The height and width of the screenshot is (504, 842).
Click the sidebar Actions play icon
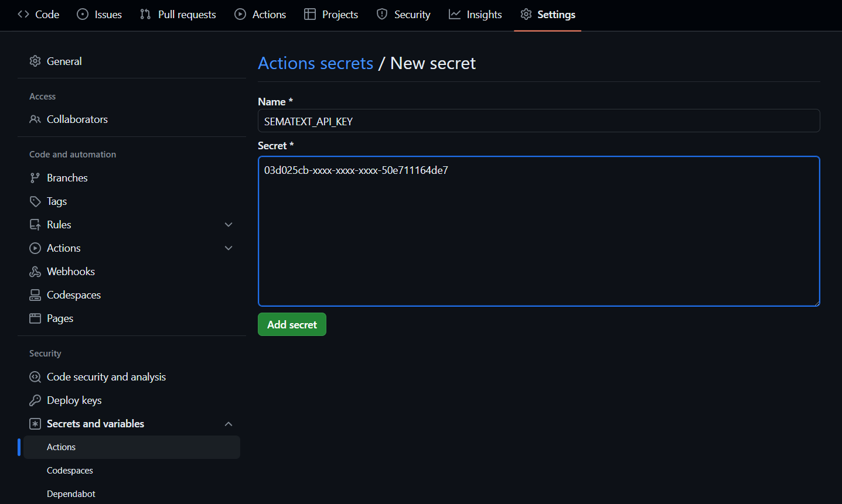(x=35, y=248)
